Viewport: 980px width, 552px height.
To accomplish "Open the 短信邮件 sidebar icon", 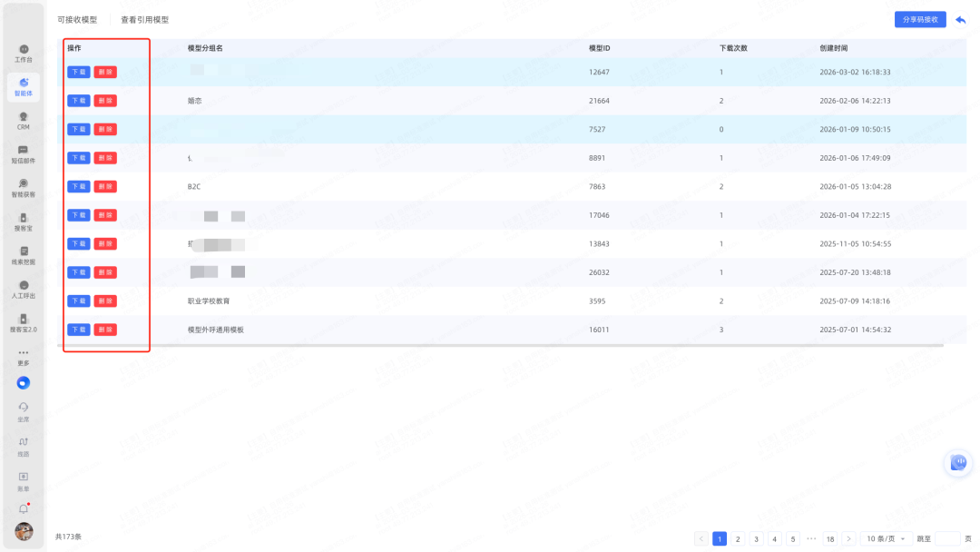I will [24, 154].
